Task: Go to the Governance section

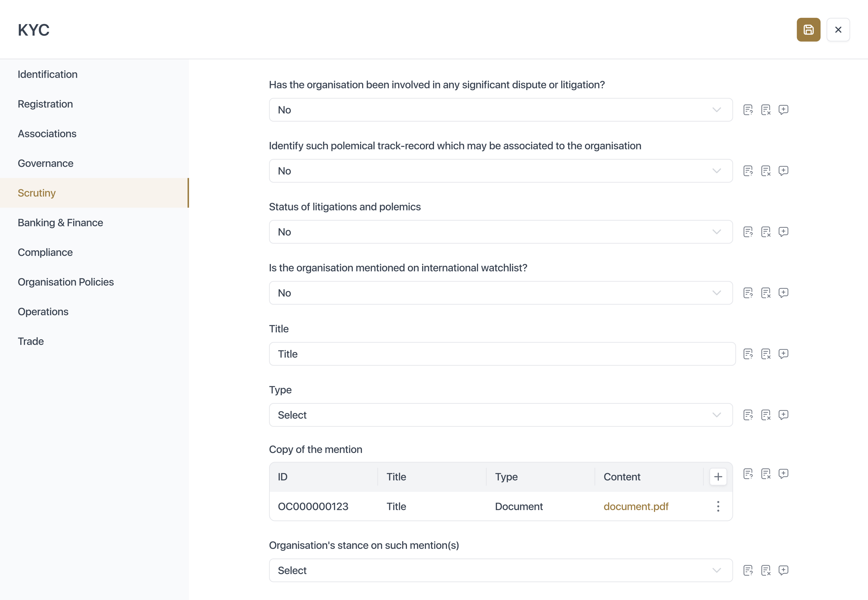Action: click(46, 163)
